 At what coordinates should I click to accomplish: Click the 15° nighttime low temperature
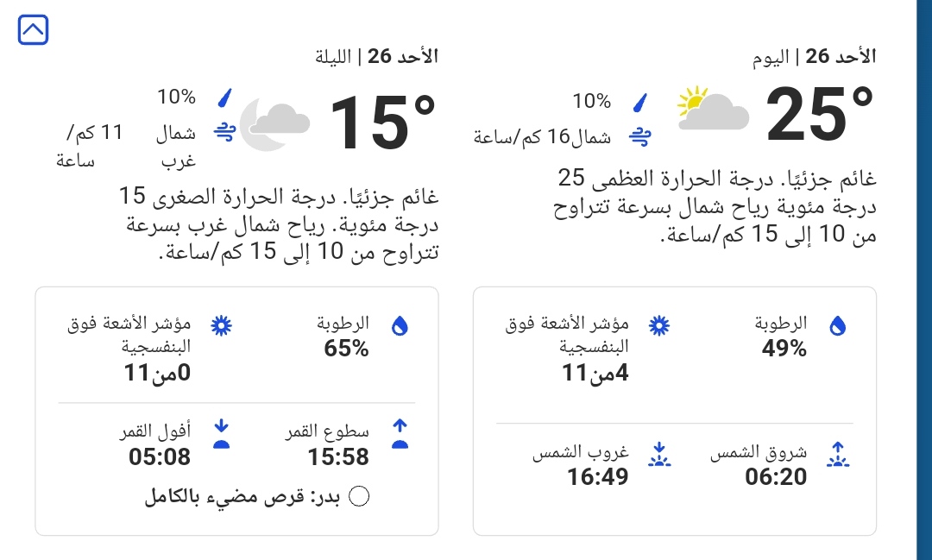pos(383,123)
